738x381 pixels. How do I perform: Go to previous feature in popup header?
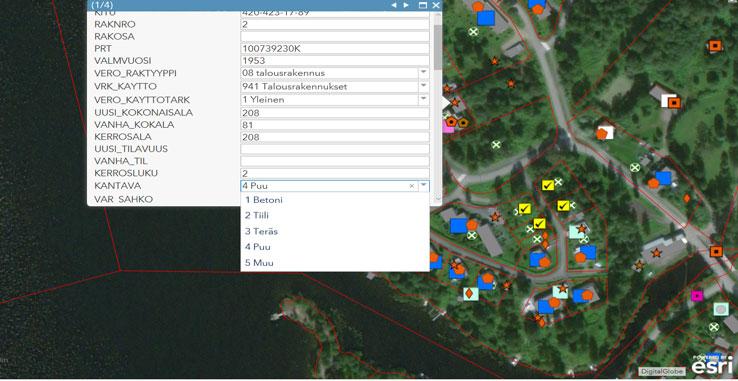tap(394, 5)
